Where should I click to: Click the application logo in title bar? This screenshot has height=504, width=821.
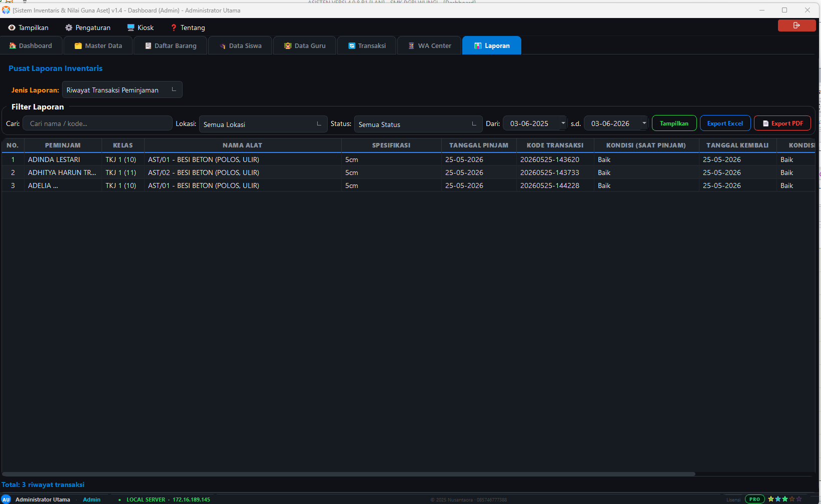tap(6, 10)
